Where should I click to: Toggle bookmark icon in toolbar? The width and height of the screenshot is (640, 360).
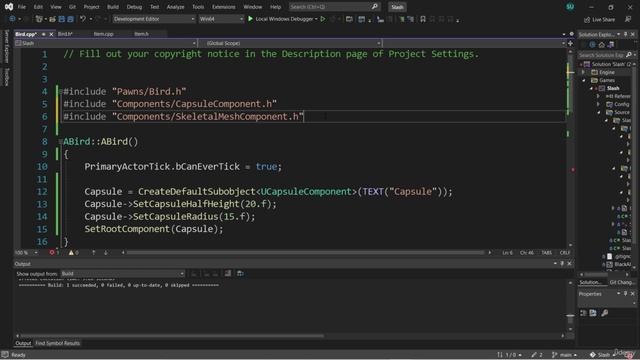click(423, 19)
